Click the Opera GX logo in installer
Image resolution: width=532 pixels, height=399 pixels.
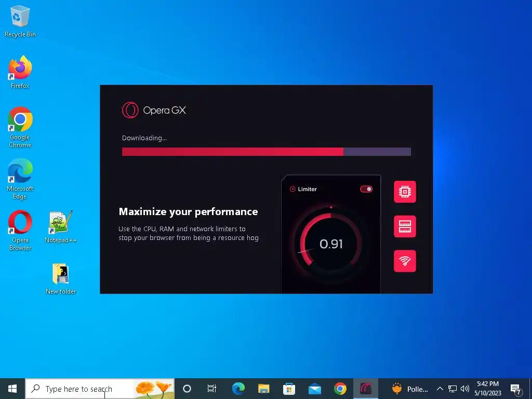point(154,110)
